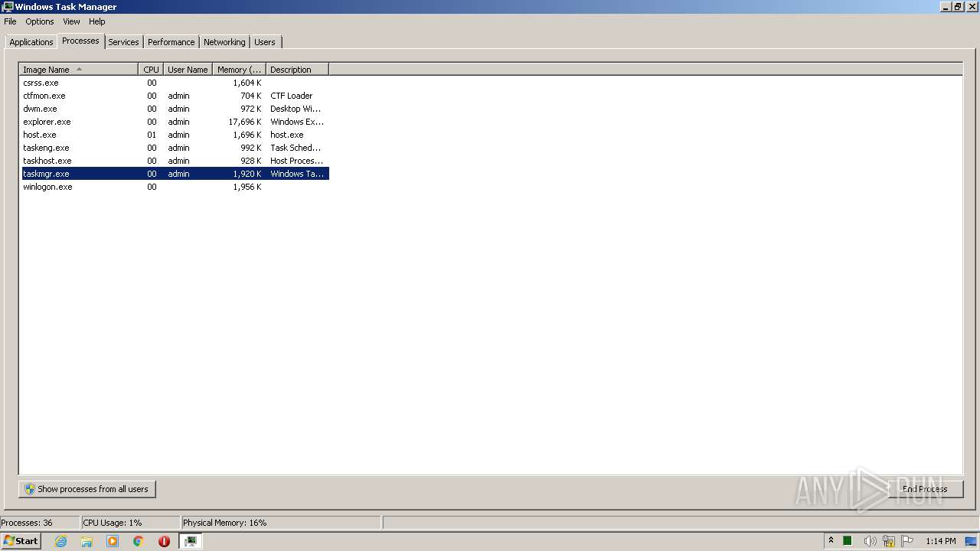Click the green CPU meter tray icon

pyautogui.click(x=848, y=541)
